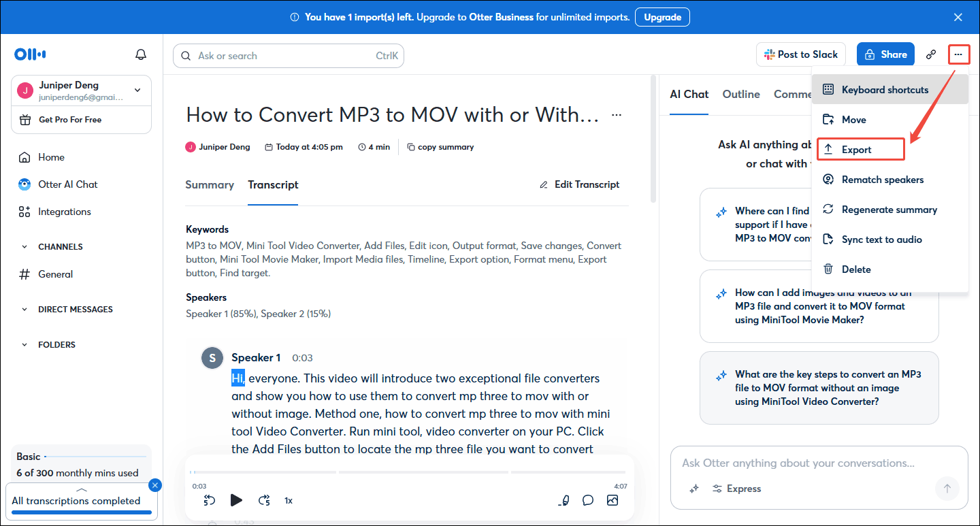The width and height of the screenshot is (980, 526).
Task: Close the transcriptions completed notice
Action: click(x=155, y=485)
